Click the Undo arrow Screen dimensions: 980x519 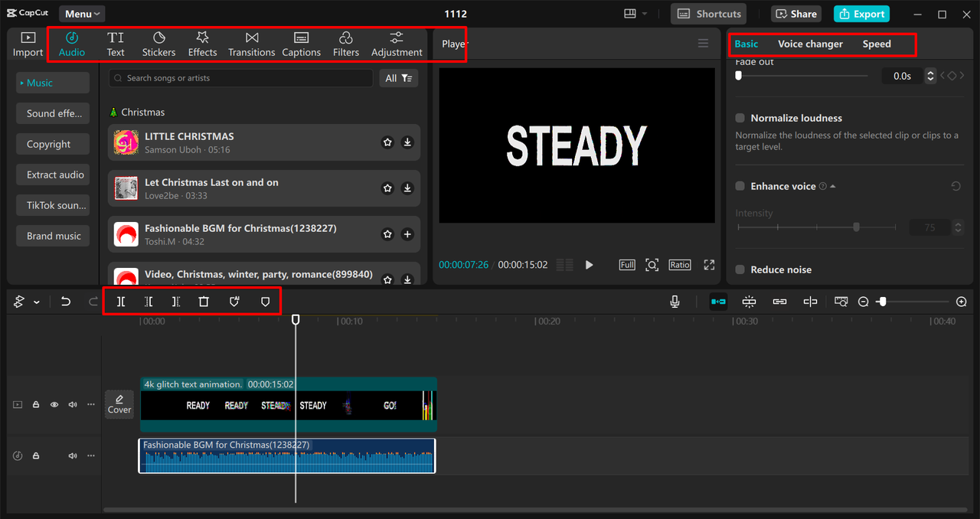click(x=66, y=302)
